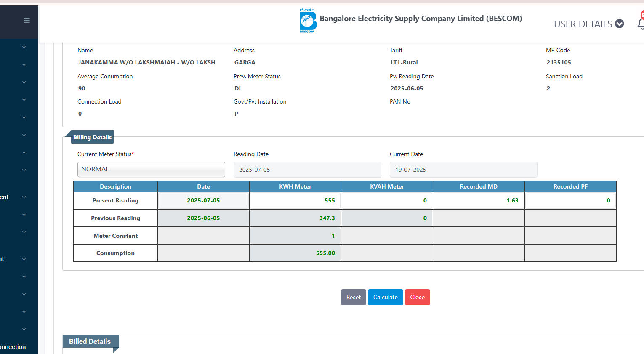644x354 pixels.
Task: Expand the USER DETAILS dropdown
Action: tap(588, 24)
